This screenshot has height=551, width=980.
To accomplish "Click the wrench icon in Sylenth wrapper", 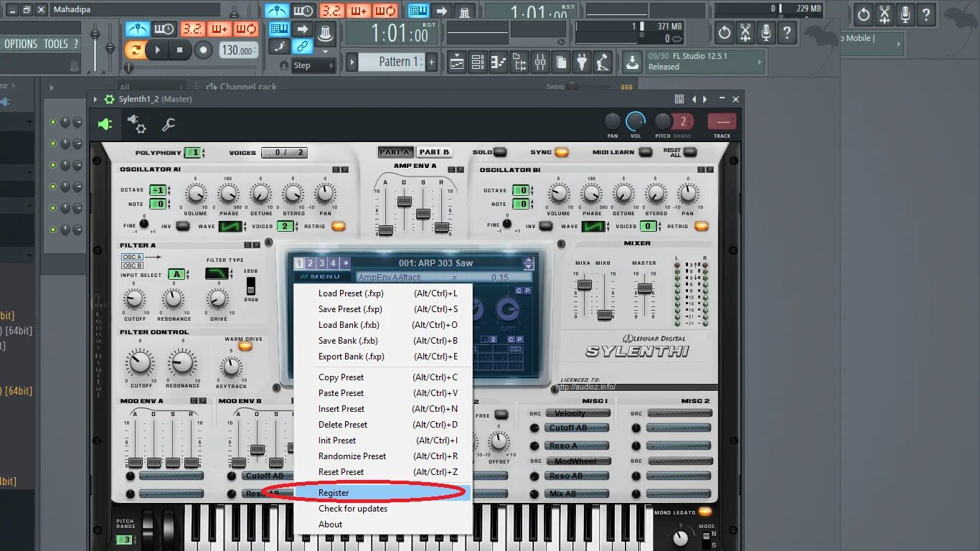I will click(x=169, y=125).
